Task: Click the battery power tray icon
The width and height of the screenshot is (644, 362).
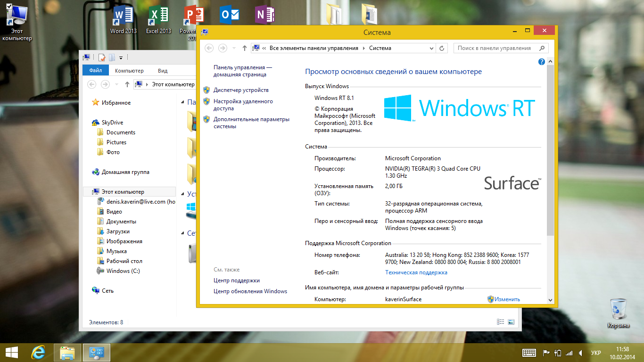Action: click(558, 353)
